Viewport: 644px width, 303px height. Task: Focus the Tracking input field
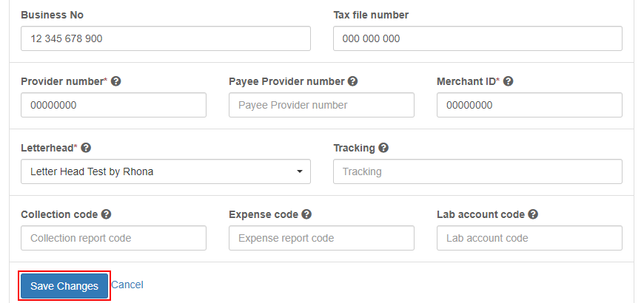pos(477,171)
